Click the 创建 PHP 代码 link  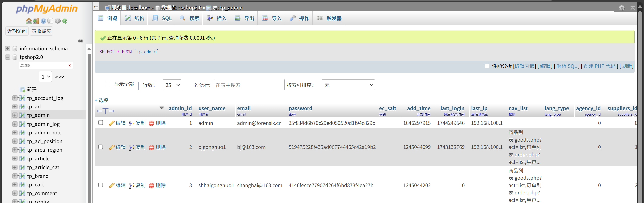pyautogui.click(x=599, y=66)
